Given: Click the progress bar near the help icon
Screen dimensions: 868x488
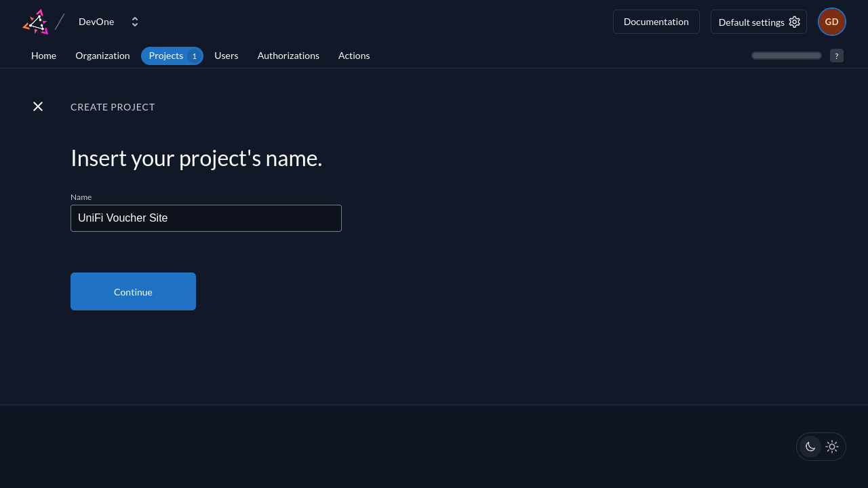Looking at the screenshot, I should coord(786,56).
